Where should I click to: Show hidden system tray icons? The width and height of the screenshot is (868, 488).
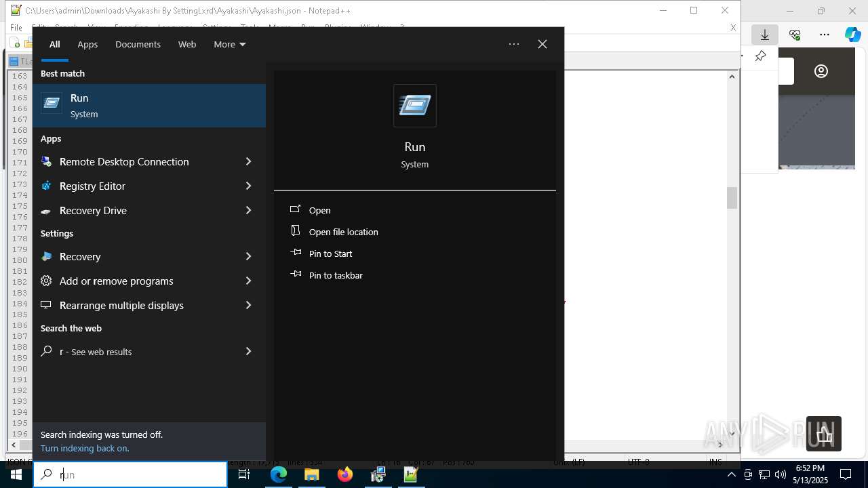tap(731, 474)
